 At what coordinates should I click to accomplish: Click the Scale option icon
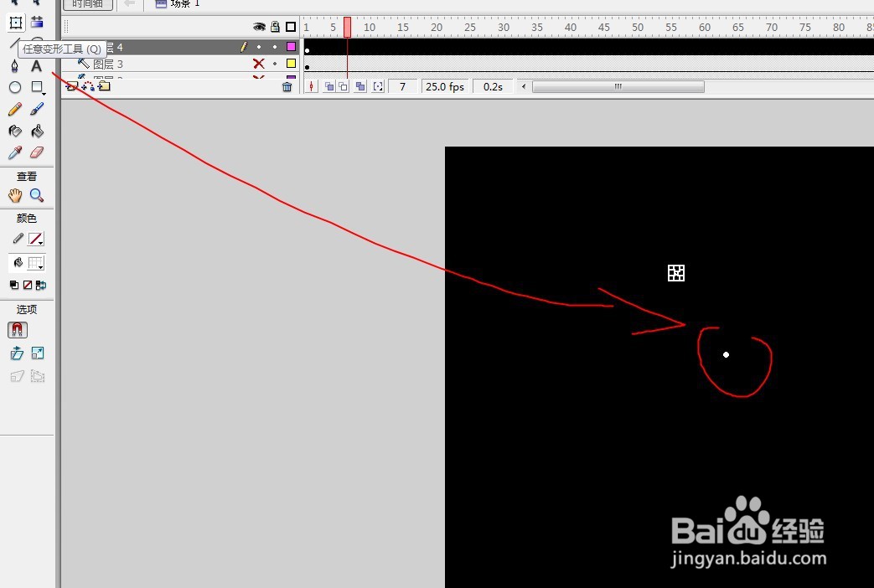point(38,353)
